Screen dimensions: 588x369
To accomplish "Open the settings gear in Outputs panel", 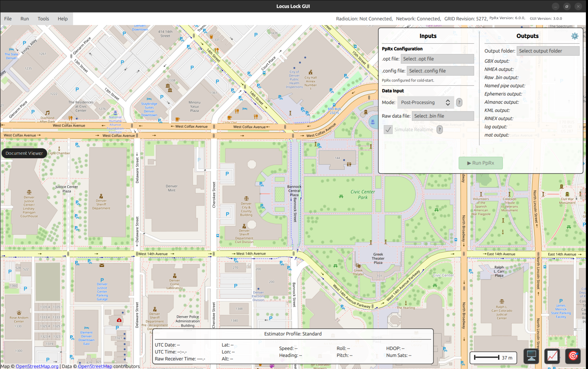I will (x=575, y=36).
